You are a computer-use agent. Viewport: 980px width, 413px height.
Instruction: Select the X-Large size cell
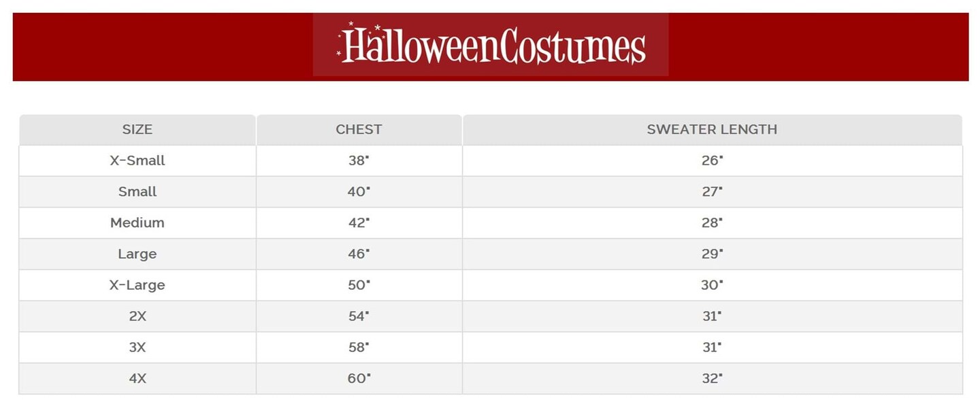click(137, 285)
